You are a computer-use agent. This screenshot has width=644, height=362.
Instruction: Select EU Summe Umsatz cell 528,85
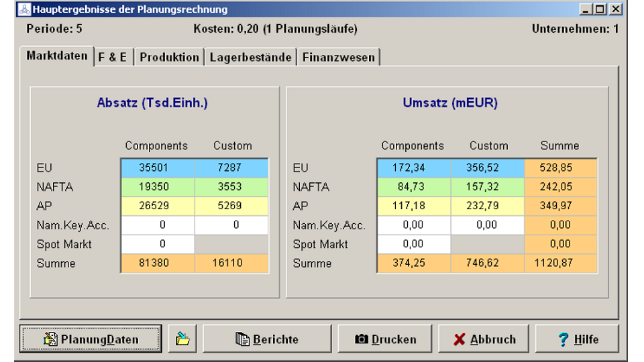pos(561,168)
